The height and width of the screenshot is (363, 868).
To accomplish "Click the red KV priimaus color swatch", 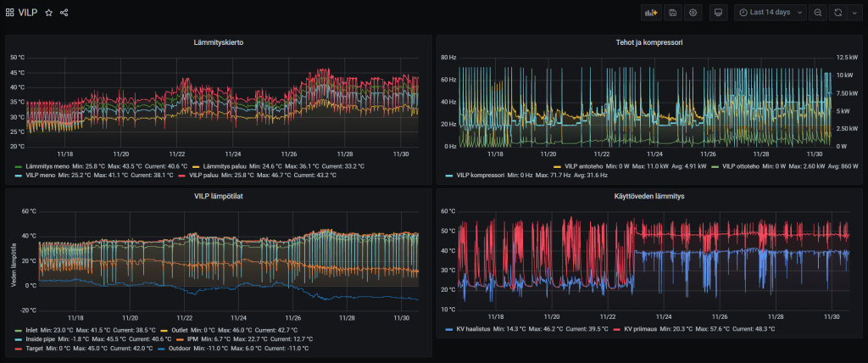I will pos(620,328).
